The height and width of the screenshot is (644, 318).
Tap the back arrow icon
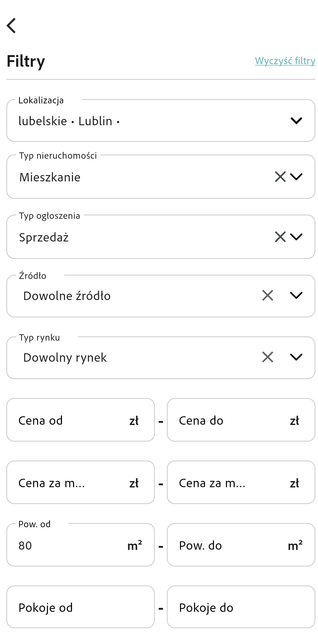11,26
